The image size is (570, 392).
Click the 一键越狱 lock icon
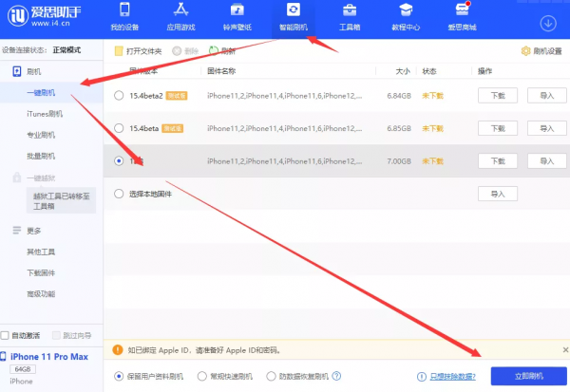click(x=17, y=177)
